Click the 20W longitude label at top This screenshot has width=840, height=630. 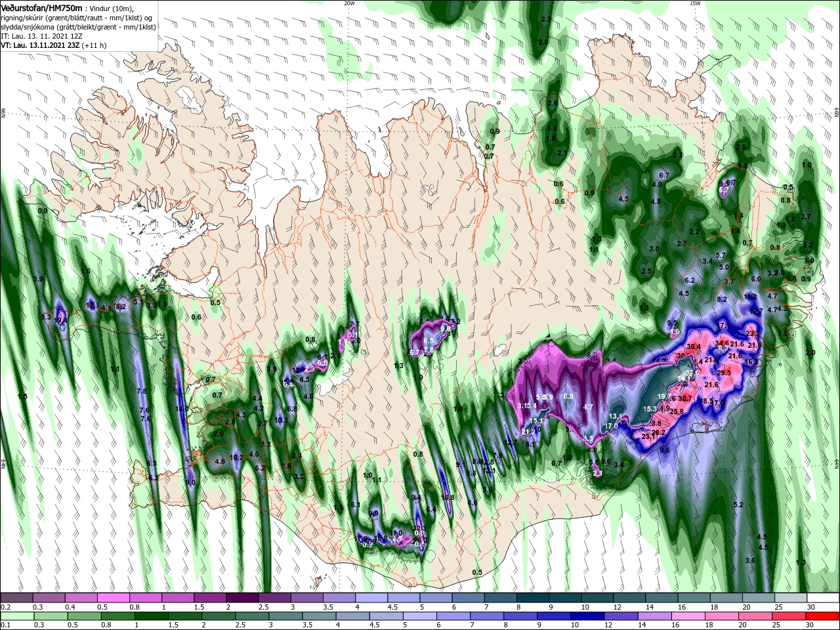(349, 3)
